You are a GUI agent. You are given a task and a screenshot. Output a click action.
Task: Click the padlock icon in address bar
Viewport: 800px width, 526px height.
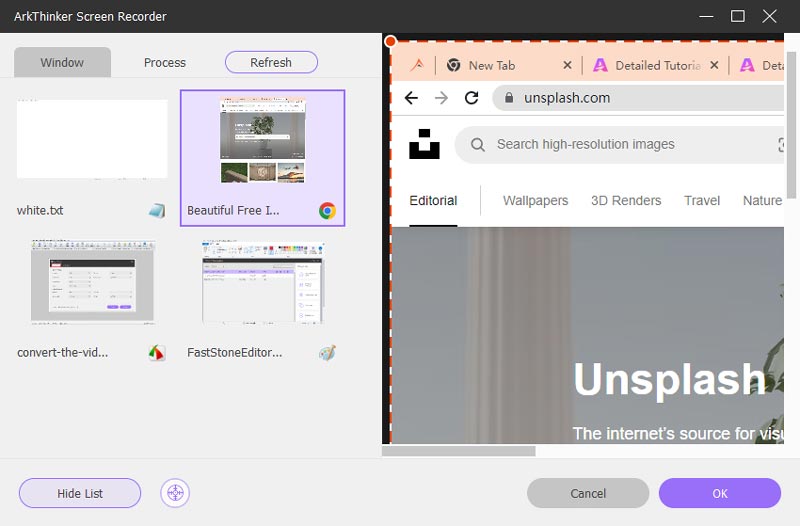(x=509, y=97)
